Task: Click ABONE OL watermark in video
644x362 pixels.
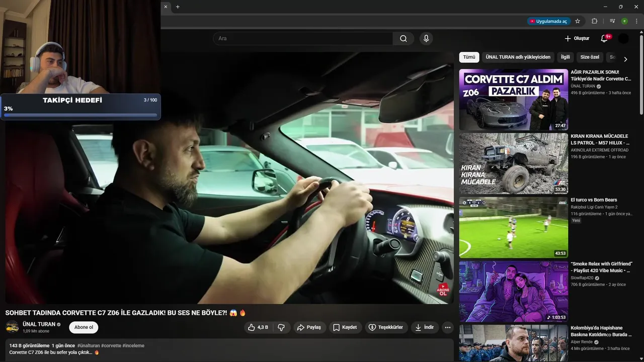Action: pyautogui.click(x=443, y=290)
